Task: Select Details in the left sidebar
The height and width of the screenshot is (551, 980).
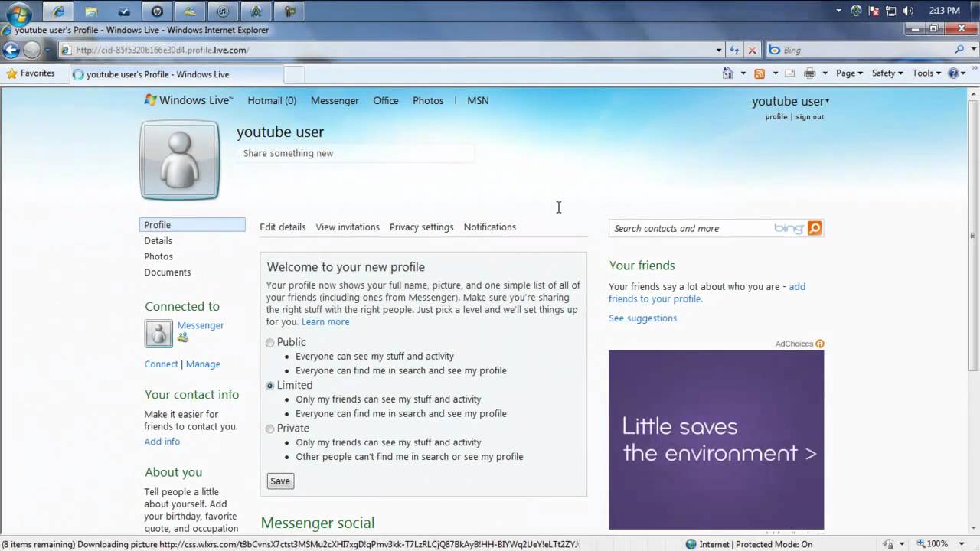Action: click(x=158, y=240)
